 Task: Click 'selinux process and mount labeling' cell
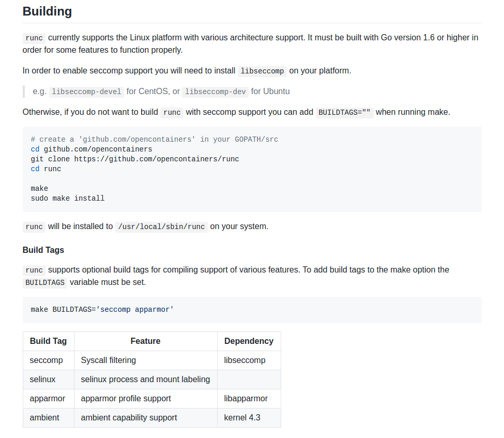(x=146, y=380)
